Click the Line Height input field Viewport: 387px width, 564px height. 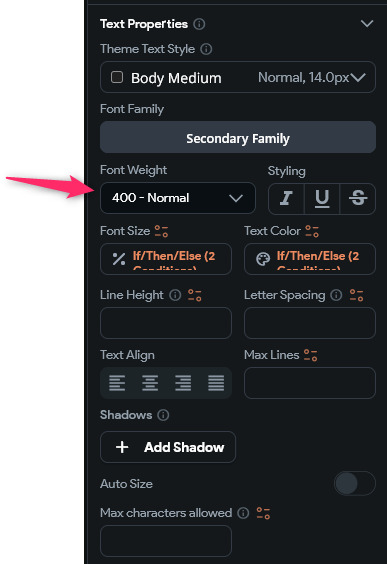166,323
